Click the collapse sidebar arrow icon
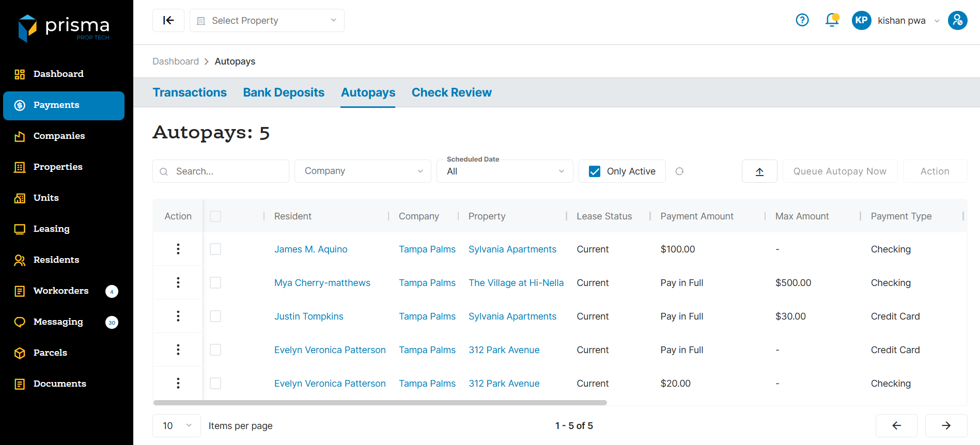Viewport: 980px width, 445px height. 168,20
